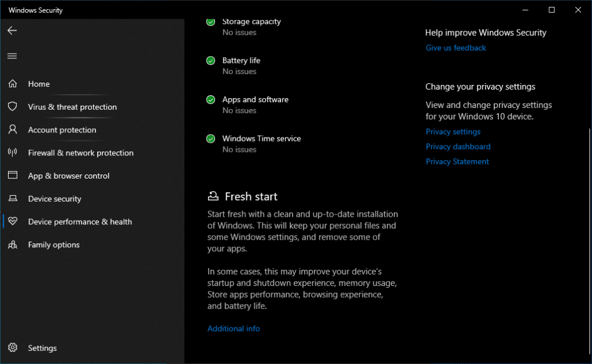Image resolution: width=592 pixels, height=364 pixels.
Task: Select Account protection in the sidebar menu
Action: click(62, 129)
